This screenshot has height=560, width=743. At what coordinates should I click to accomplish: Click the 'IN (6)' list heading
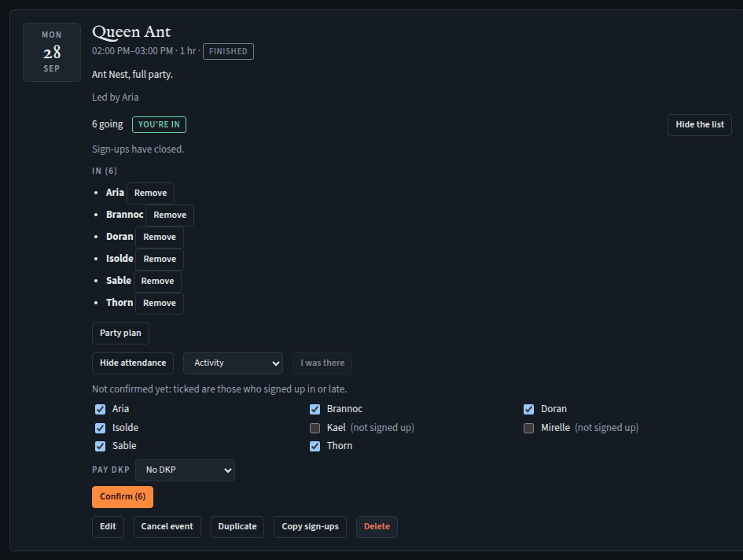pos(105,171)
